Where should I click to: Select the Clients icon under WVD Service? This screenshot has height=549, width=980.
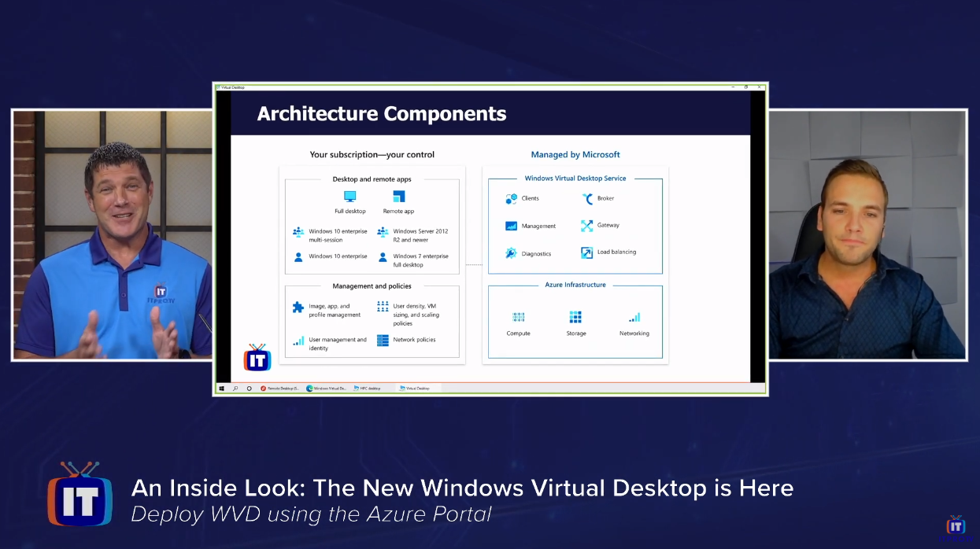[x=512, y=198]
